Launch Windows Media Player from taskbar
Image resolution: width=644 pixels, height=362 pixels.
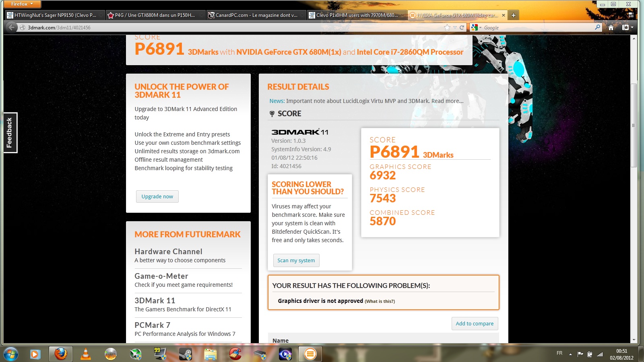35,354
